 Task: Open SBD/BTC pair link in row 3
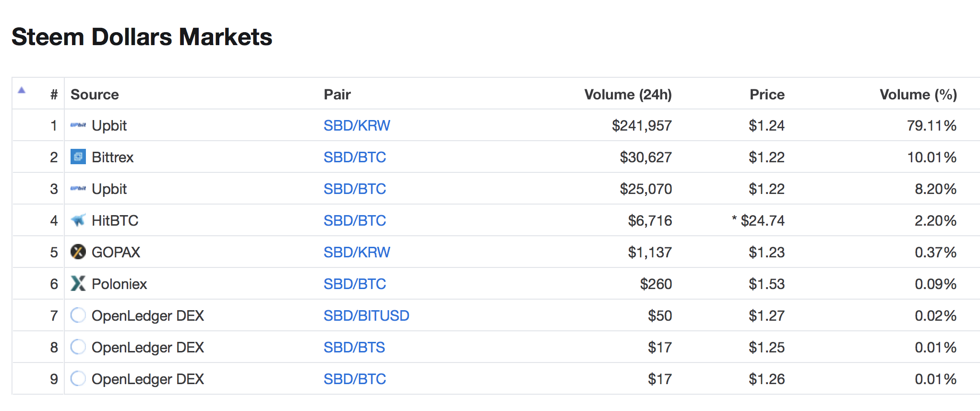tap(355, 189)
